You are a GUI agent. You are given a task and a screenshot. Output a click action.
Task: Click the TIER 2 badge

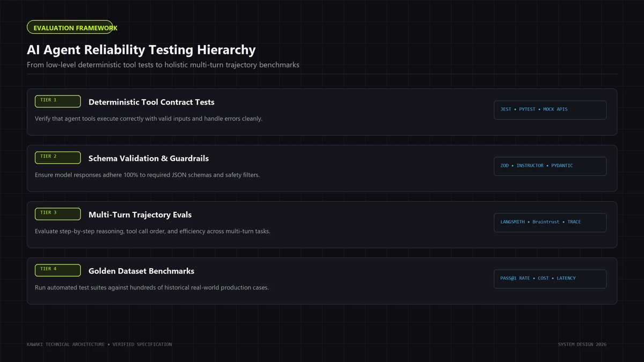[58, 158]
